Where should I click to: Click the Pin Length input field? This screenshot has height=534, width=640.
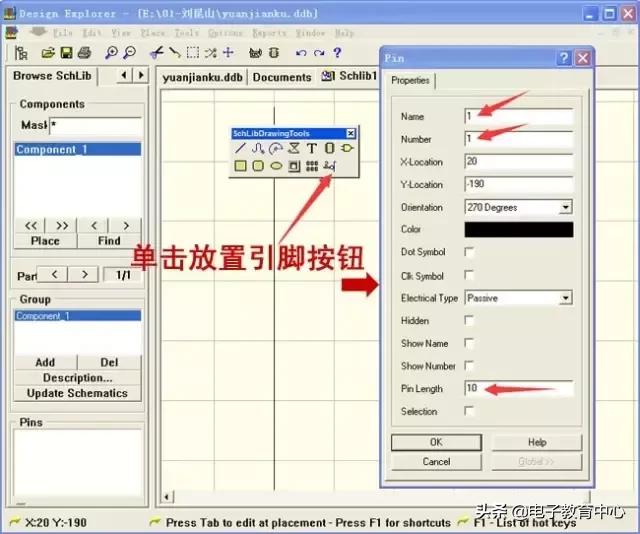tap(519, 388)
